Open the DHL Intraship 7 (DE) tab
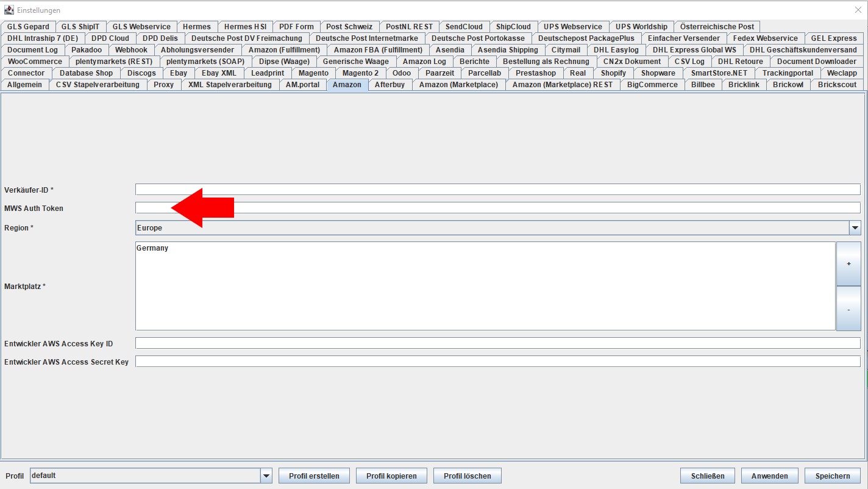This screenshot has height=489, width=868. tap(43, 38)
